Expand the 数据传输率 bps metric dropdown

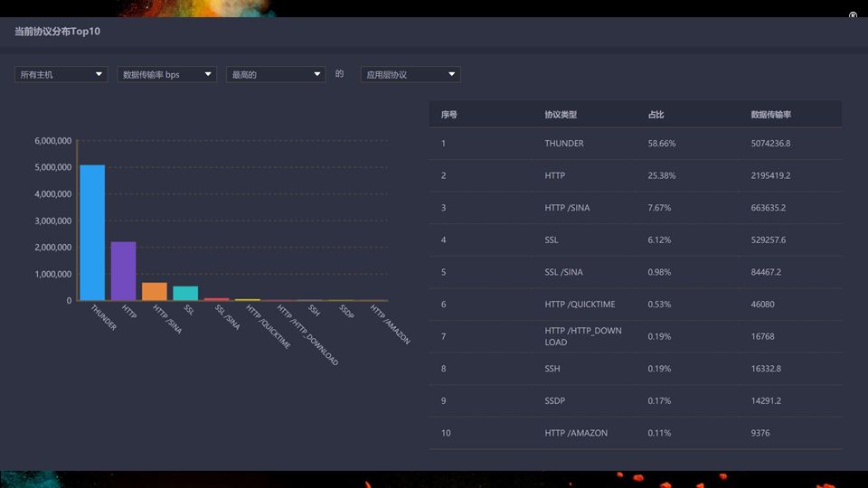pyautogui.click(x=167, y=74)
